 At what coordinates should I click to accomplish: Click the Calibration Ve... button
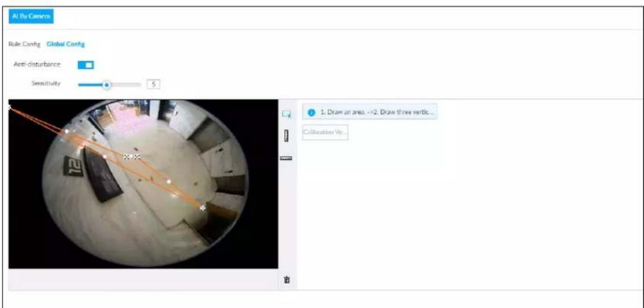click(325, 133)
